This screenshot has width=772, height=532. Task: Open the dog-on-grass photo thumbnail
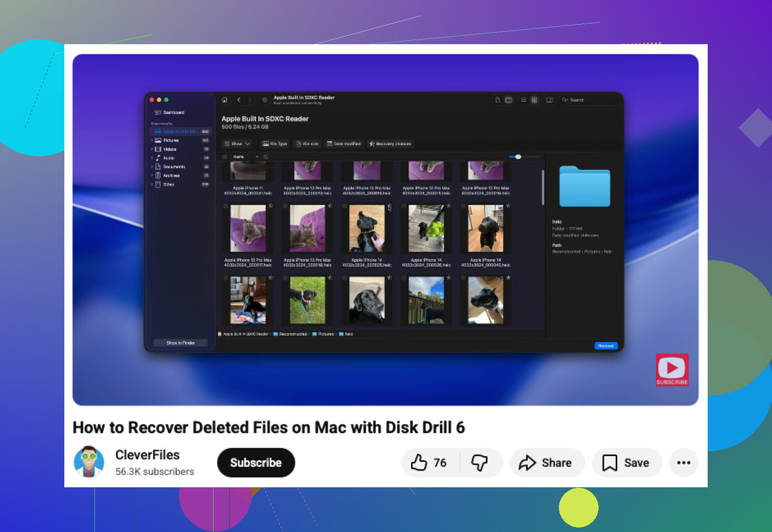pos(308,300)
